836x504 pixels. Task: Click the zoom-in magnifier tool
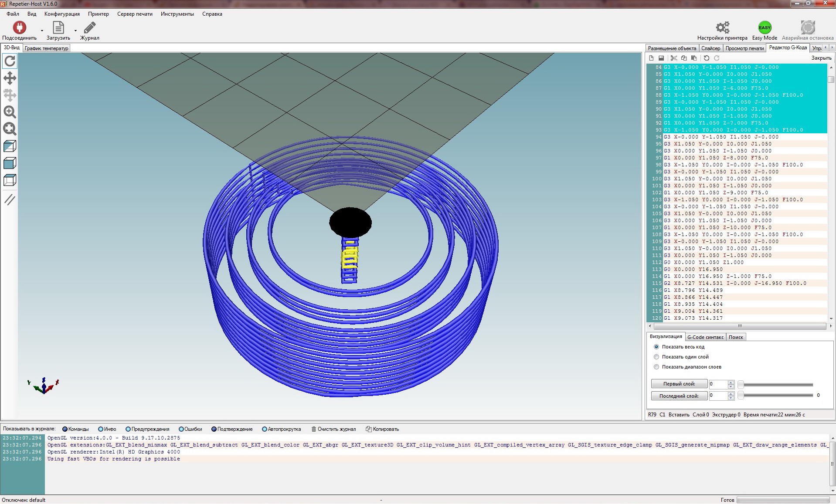click(x=10, y=112)
